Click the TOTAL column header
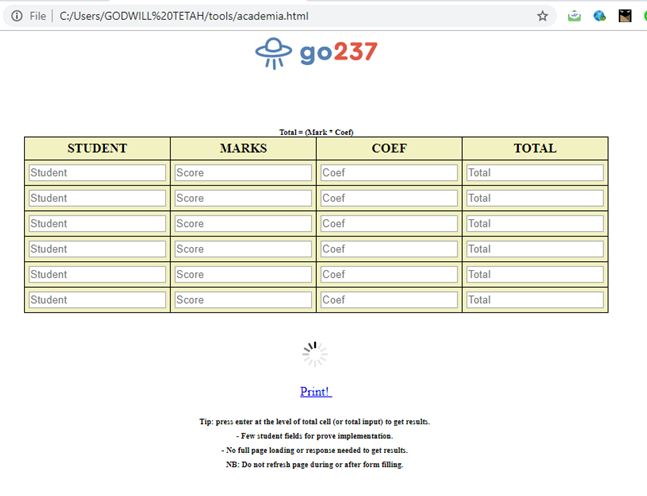This screenshot has height=496, width=647. tap(535, 148)
